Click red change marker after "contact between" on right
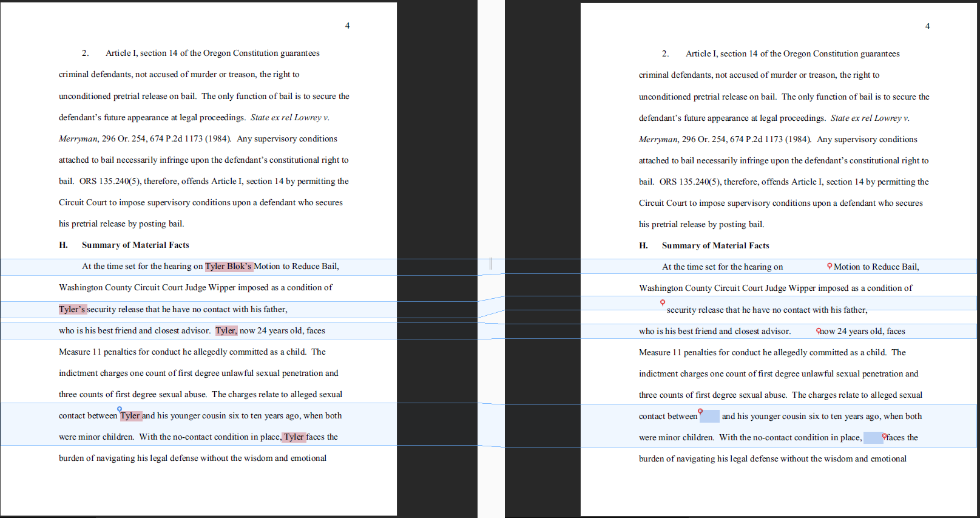 pos(700,412)
